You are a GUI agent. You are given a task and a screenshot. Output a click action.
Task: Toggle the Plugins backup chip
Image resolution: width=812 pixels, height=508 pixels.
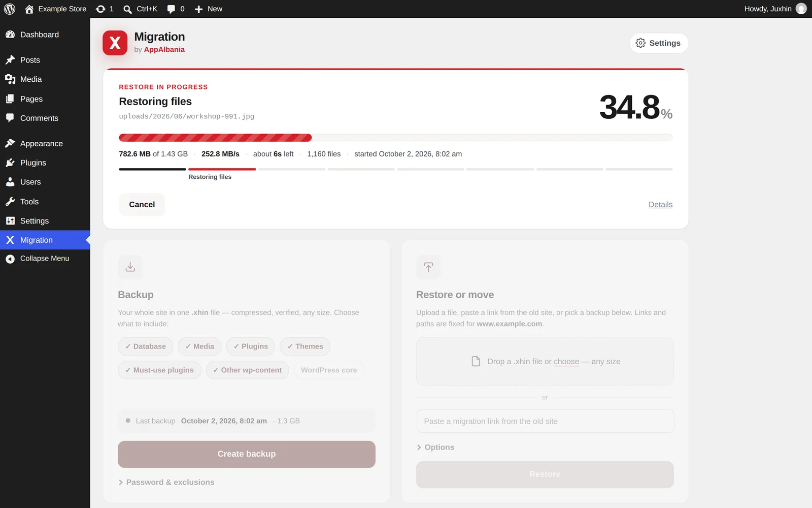click(251, 346)
